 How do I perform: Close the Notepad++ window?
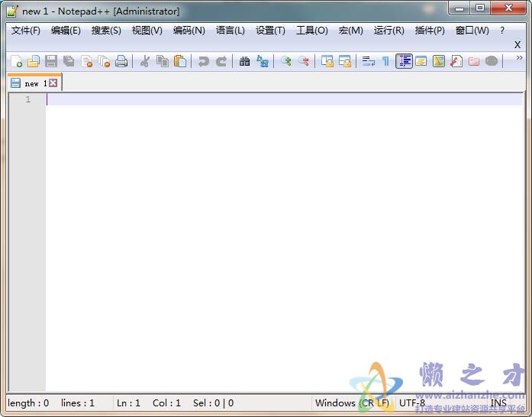coord(508,8)
